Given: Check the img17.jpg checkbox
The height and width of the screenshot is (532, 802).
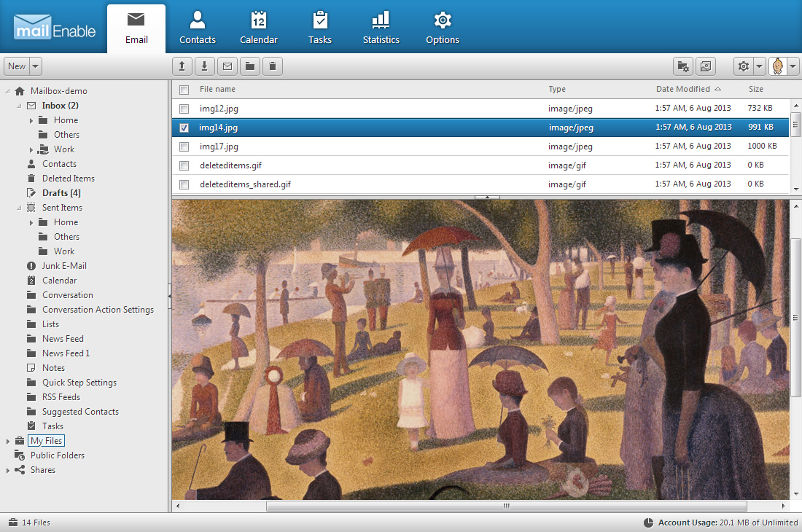Looking at the screenshot, I should tap(184, 146).
